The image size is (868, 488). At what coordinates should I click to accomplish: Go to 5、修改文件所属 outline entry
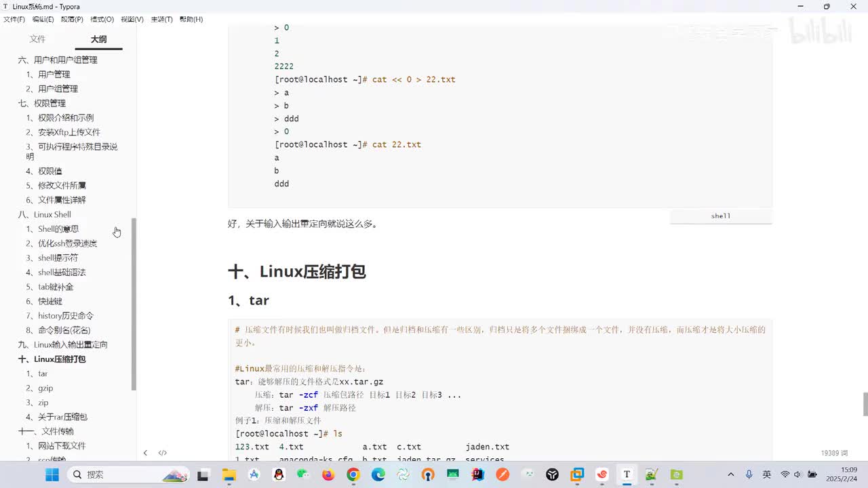pos(56,186)
